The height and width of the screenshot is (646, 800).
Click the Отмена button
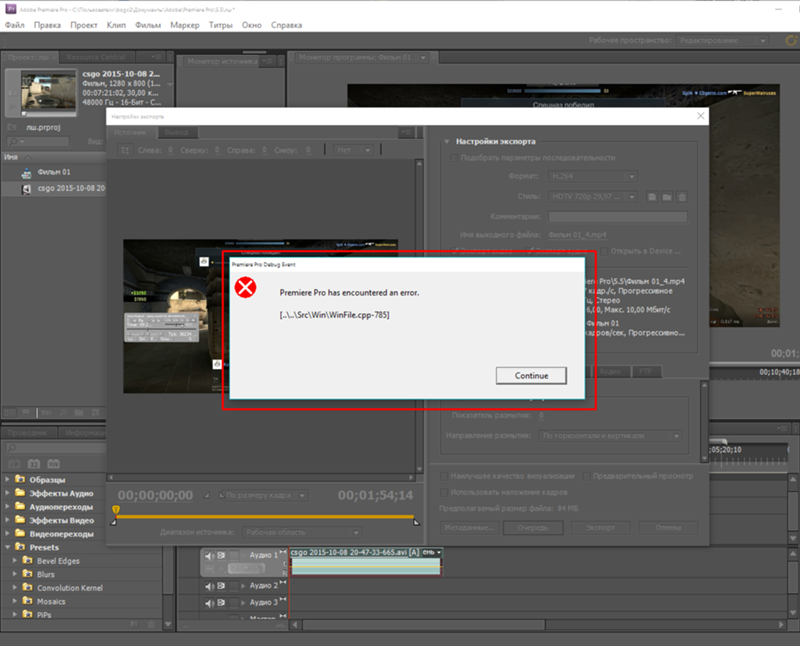click(668, 528)
